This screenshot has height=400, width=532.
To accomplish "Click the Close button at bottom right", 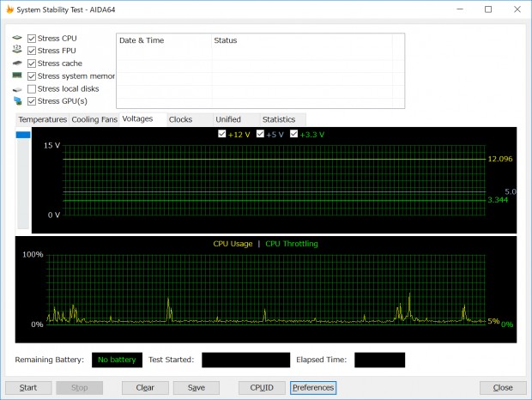I will click(503, 387).
